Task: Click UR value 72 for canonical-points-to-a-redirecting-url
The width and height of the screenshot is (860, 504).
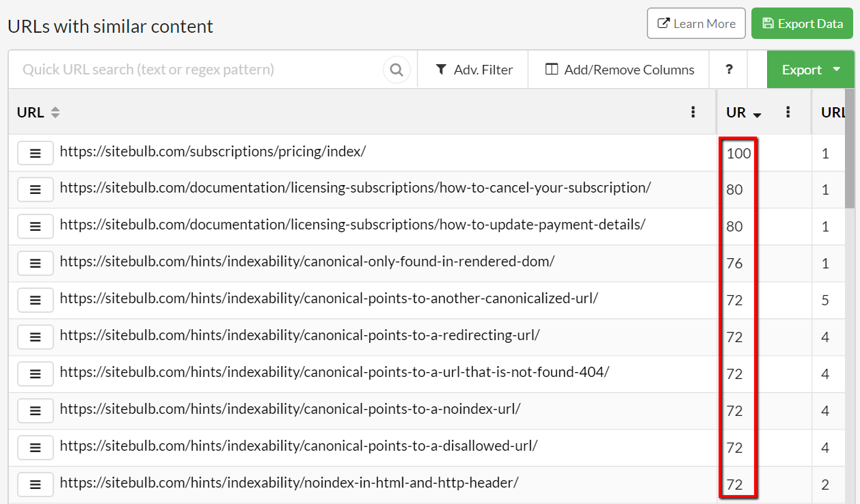Action: coord(734,338)
